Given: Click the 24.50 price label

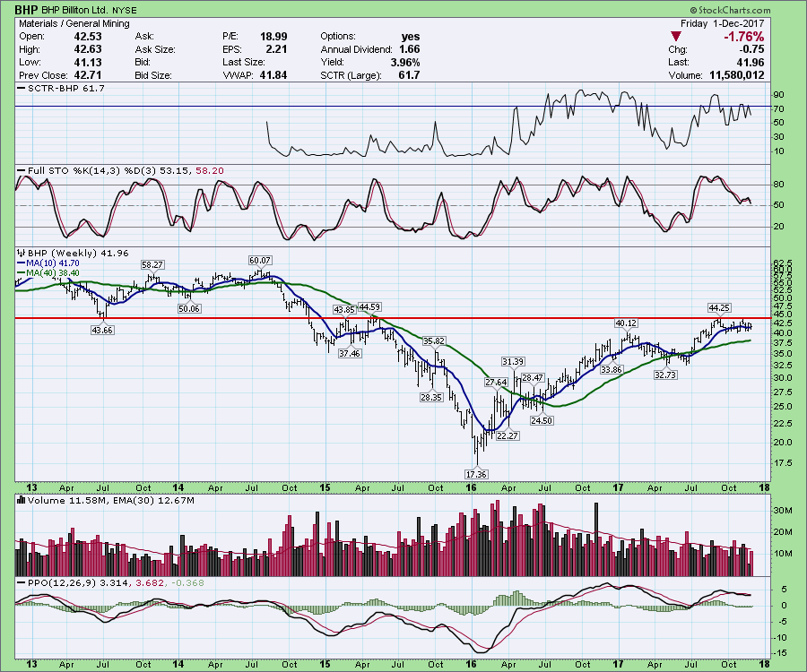Looking at the screenshot, I should tap(542, 420).
